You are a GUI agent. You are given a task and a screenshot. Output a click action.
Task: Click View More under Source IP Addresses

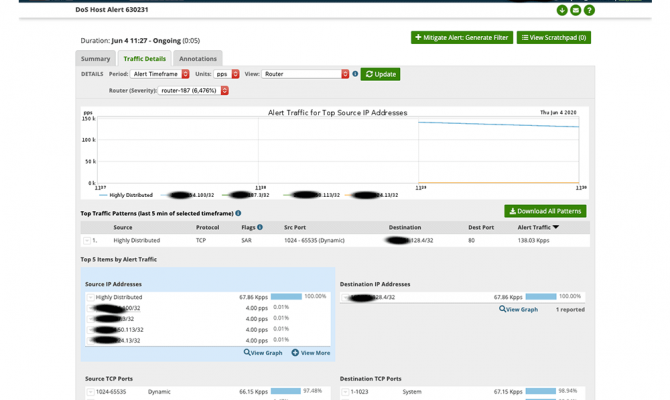311,353
